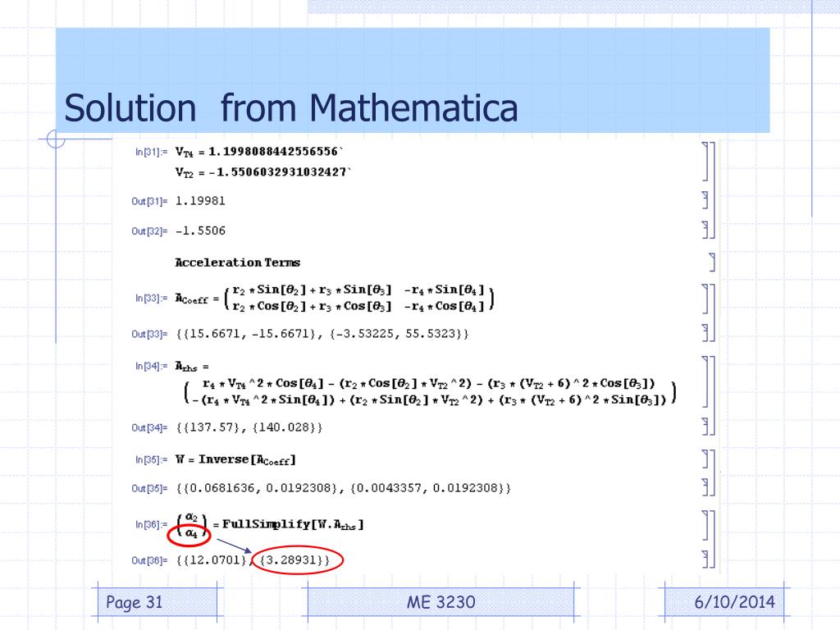Select the Out[32]= cell label
Screen dimensions: 840x630
(x=149, y=231)
